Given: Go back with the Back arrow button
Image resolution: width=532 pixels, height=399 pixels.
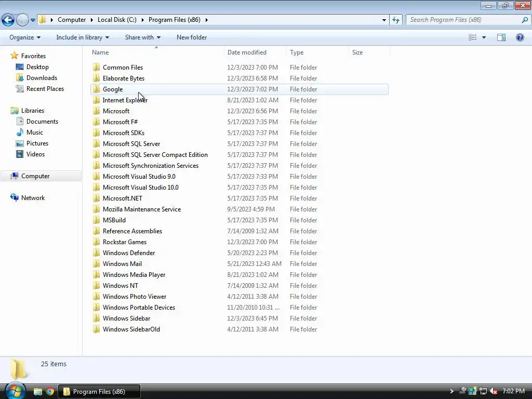Looking at the screenshot, I should click(8, 20).
